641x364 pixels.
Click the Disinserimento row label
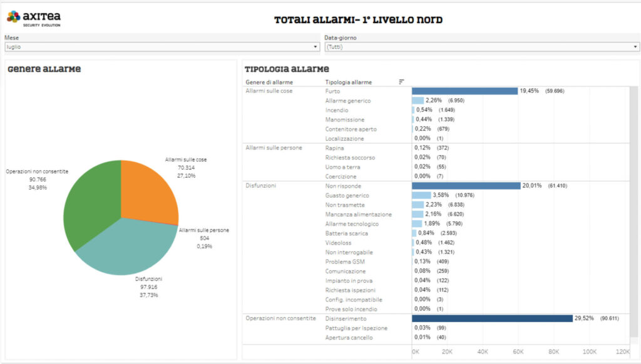coord(346,318)
